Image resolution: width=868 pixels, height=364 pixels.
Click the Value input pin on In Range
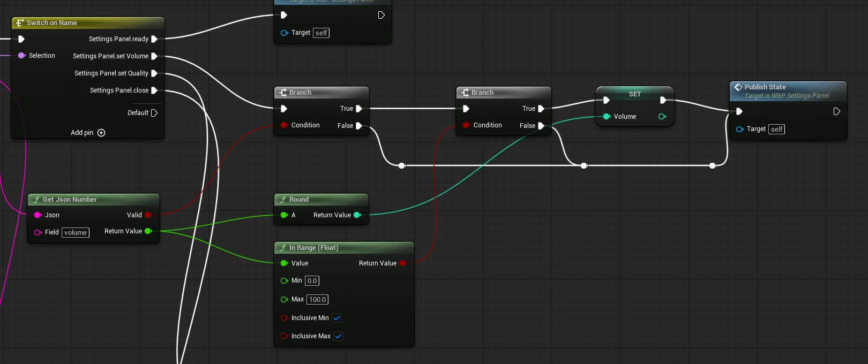[285, 263]
